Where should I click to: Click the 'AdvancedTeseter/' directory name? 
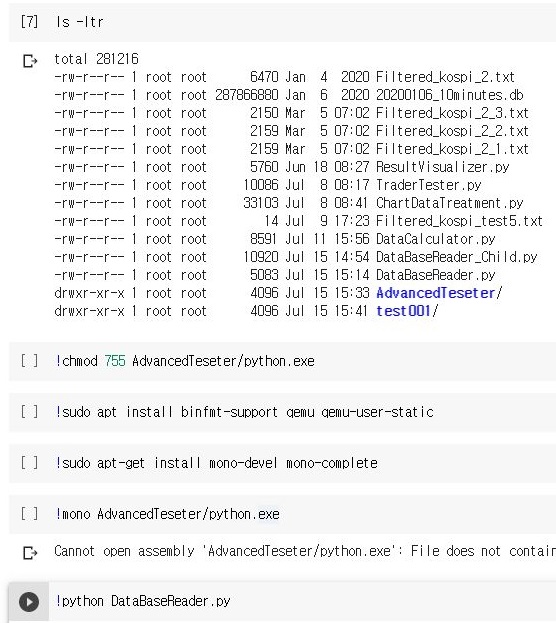[439, 293]
